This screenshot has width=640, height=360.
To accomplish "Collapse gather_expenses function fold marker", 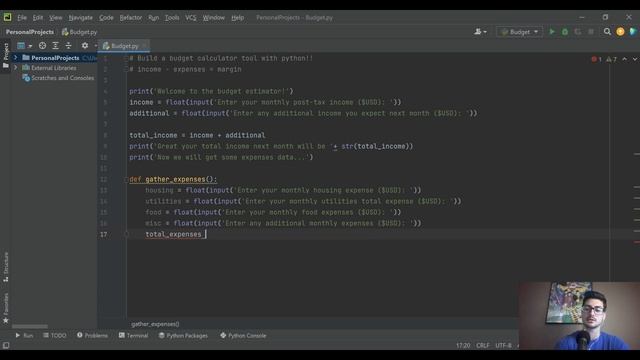I will (126, 180).
